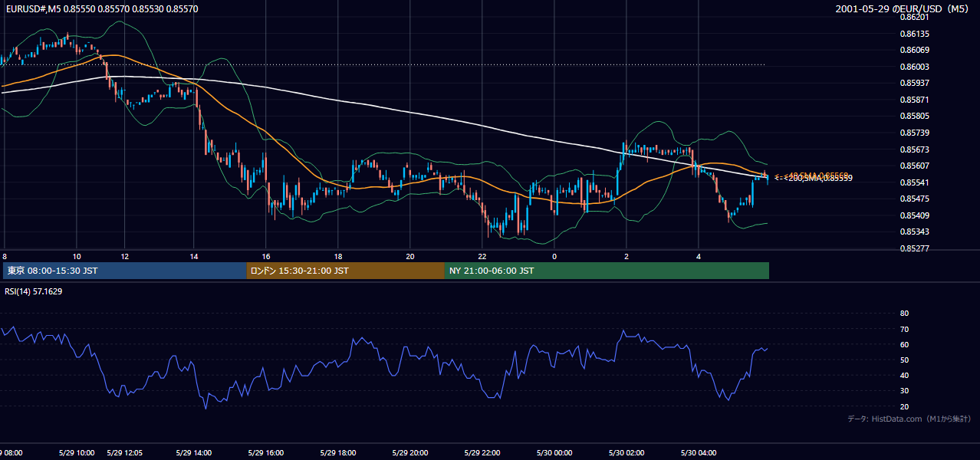Select the 5/29 22:00 date label
Image resolution: width=980 pixels, height=460 pixels.
pyautogui.click(x=482, y=453)
